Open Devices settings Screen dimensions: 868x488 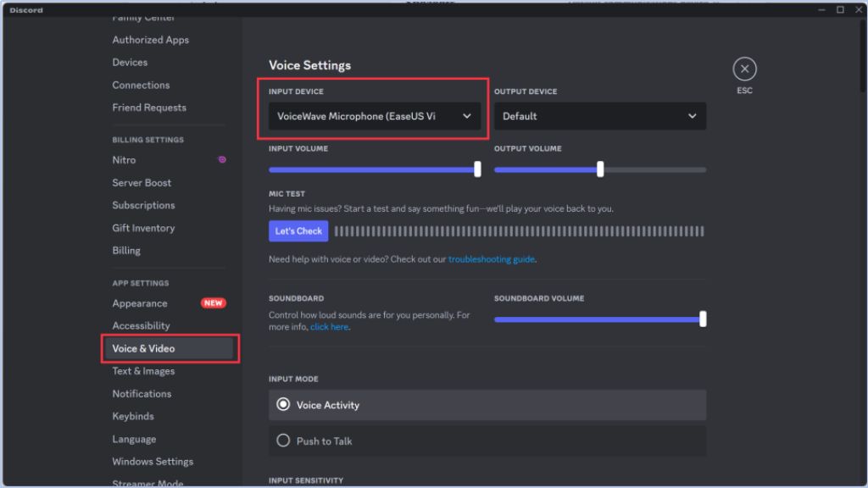130,63
